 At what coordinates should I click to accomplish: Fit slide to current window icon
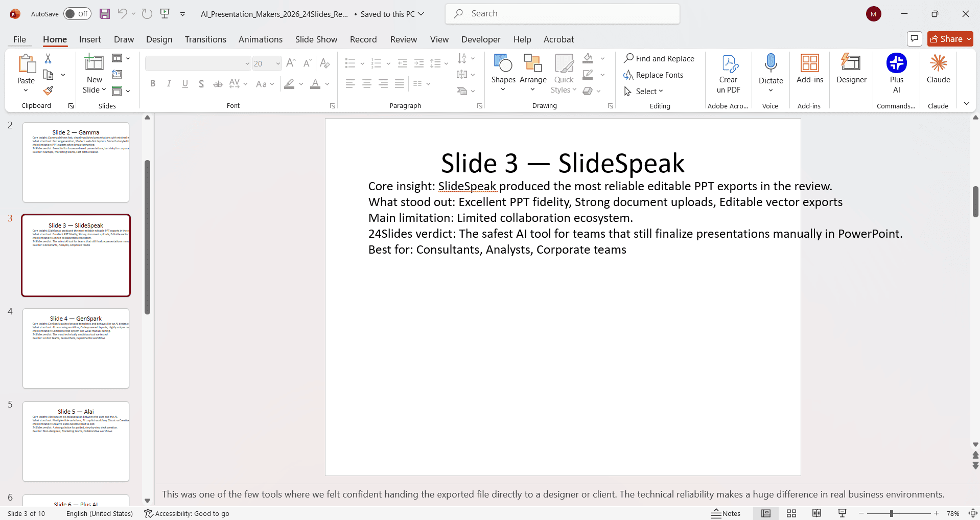(x=973, y=513)
